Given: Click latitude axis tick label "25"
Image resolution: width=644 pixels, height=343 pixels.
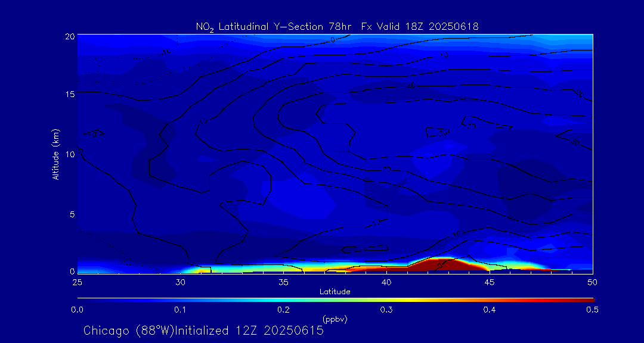Looking at the screenshot, I should [x=77, y=282].
